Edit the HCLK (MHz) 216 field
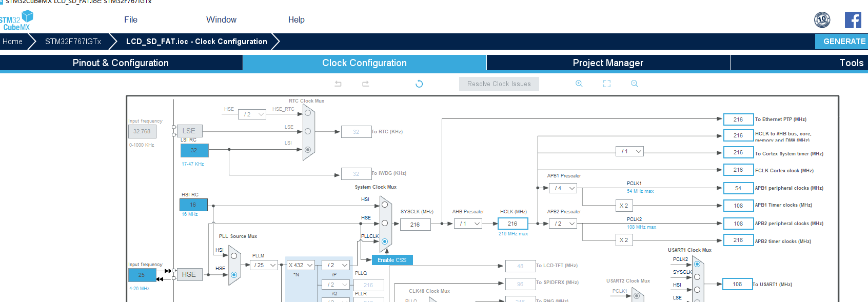 pyautogui.click(x=513, y=224)
